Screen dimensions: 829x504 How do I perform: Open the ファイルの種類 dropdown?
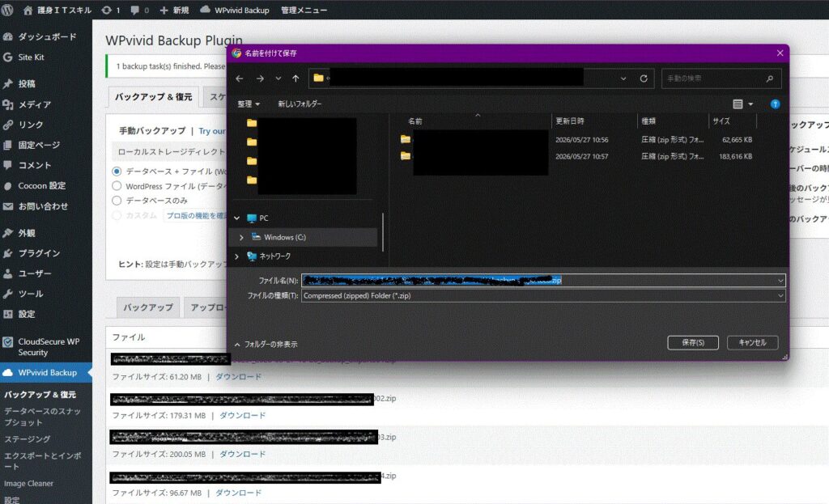pos(543,296)
